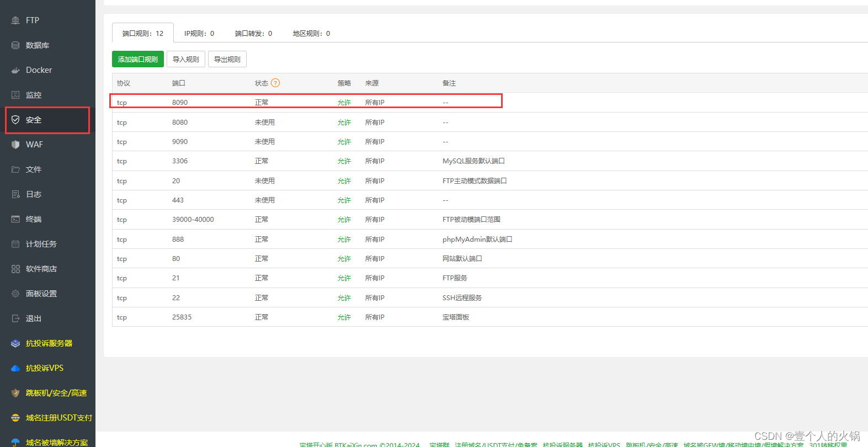Click the FTP服务 remark text
Viewport: 868px width, 447px height.
(455, 278)
